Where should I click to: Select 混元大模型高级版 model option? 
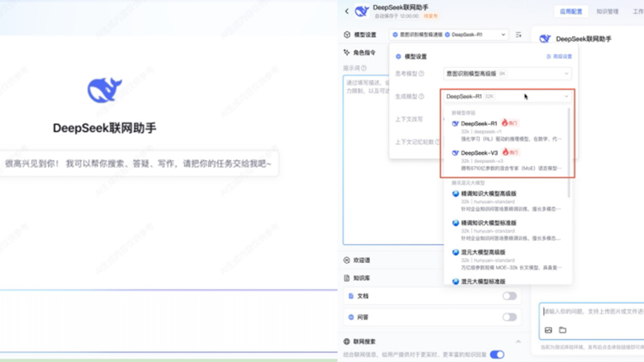tap(507, 260)
